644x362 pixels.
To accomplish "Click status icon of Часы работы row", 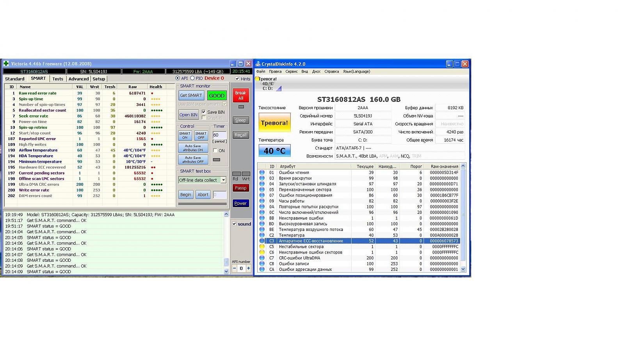I will [262, 201].
